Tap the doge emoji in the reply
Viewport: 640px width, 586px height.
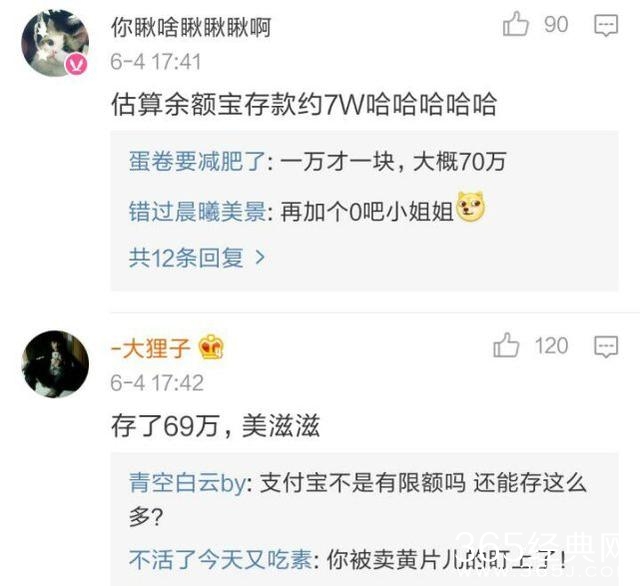pyautogui.click(x=471, y=207)
